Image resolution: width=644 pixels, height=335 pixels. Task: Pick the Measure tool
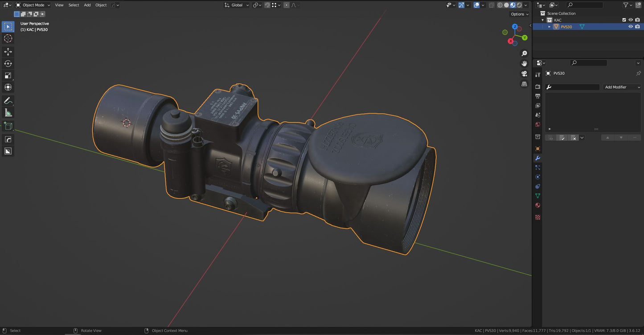click(8, 113)
